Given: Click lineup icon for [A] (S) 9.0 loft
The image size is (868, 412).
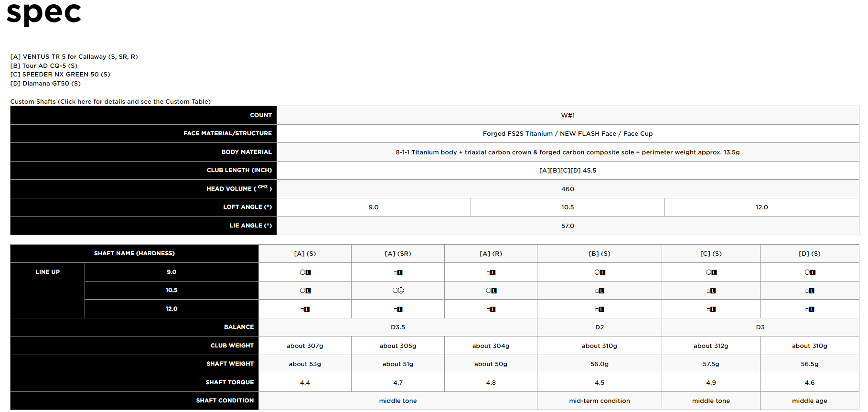Looking at the screenshot, I should tap(305, 272).
